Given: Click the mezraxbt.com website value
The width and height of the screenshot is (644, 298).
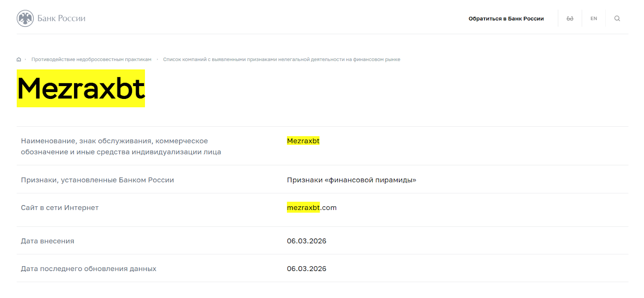Looking at the screenshot, I should pyautogui.click(x=312, y=208).
